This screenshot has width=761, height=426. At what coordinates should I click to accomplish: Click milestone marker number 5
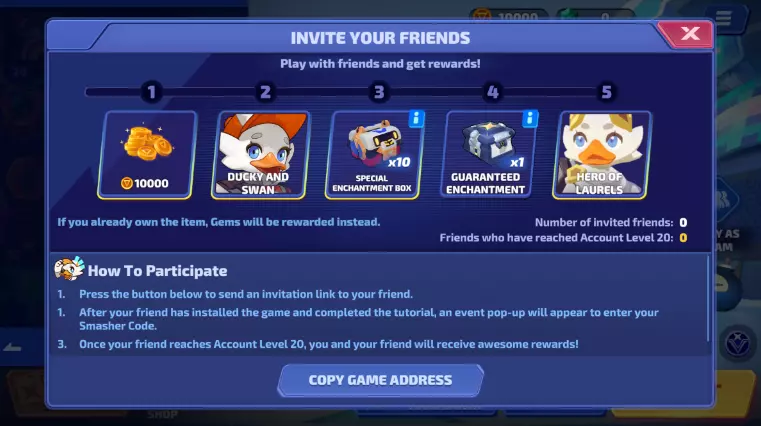pos(607,92)
